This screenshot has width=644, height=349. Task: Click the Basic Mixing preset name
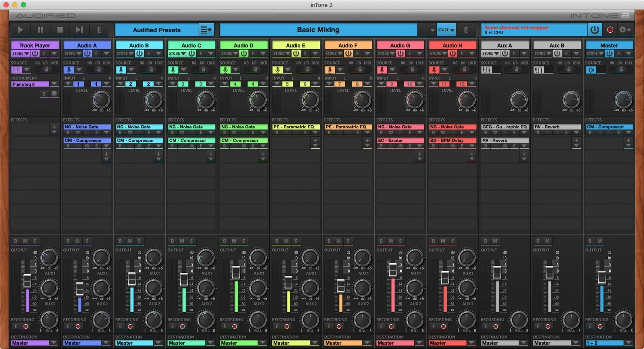pos(318,30)
